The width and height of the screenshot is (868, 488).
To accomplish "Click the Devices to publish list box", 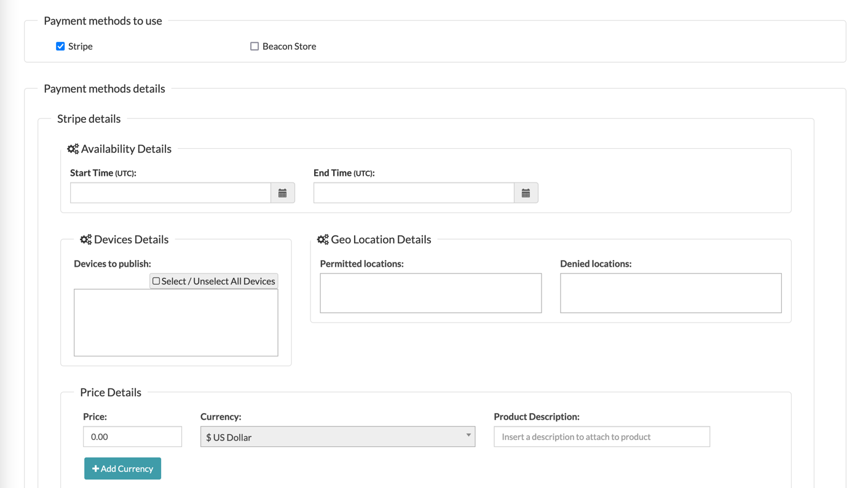I will click(x=176, y=323).
